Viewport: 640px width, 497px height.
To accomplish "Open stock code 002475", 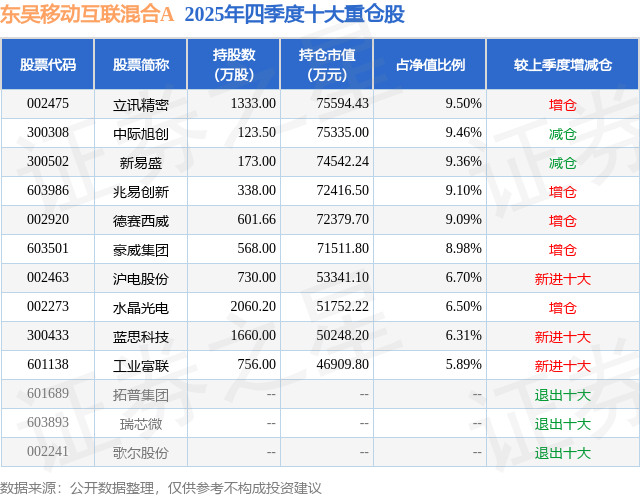I will (47, 104).
